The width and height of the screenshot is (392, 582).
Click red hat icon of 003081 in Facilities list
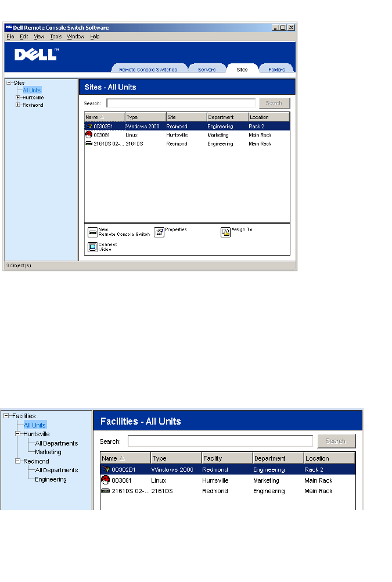click(106, 480)
